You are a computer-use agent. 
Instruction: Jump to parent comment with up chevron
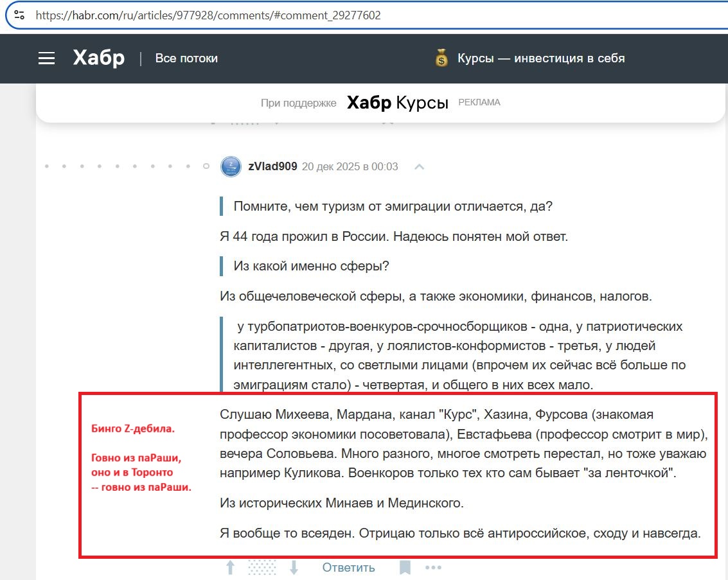pos(420,167)
